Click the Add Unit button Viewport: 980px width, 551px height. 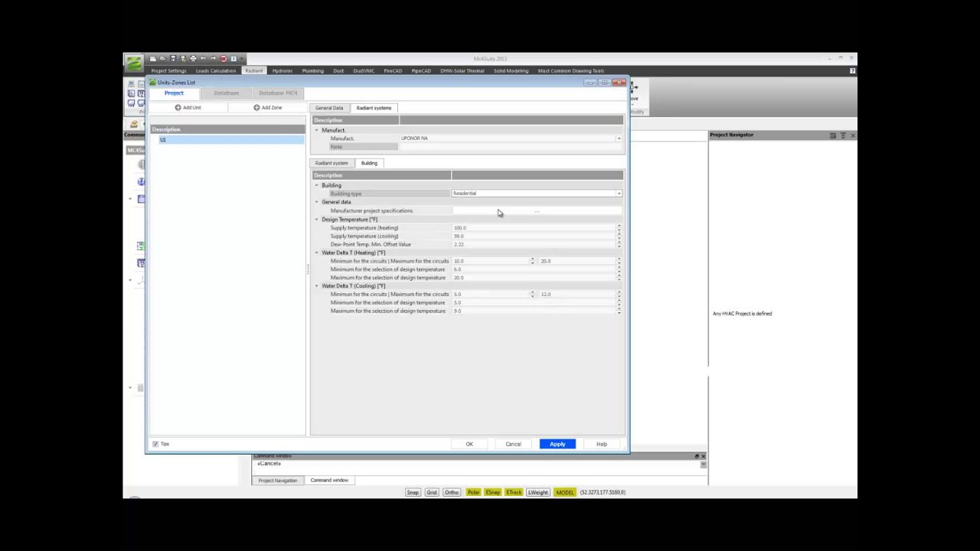[188, 108]
